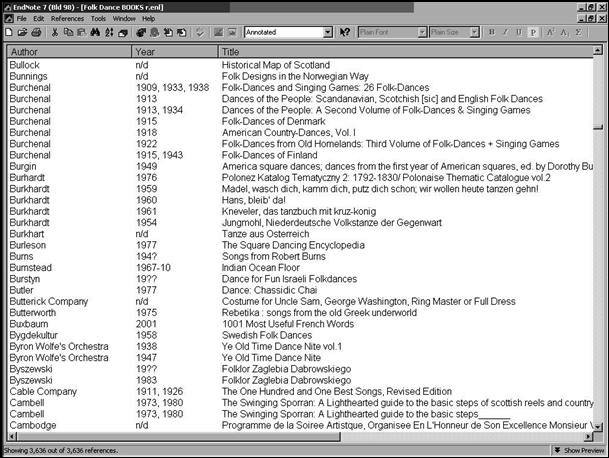Open the Edit menu

click(x=38, y=19)
